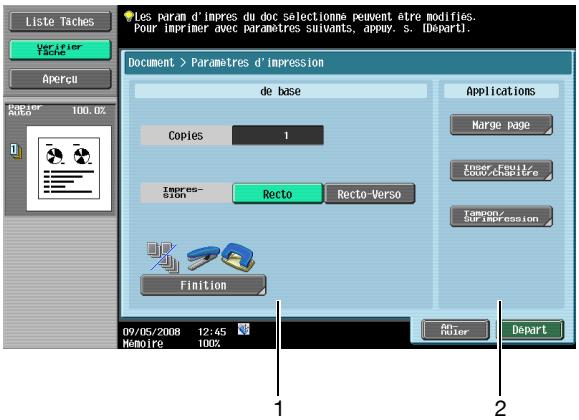Click the 'Copies' label
The height and width of the screenshot is (420, 579).
click(x=186, y=136)
